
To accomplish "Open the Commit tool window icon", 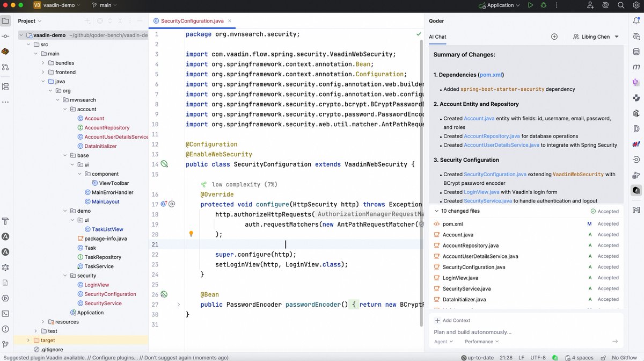I will [5, 36].
